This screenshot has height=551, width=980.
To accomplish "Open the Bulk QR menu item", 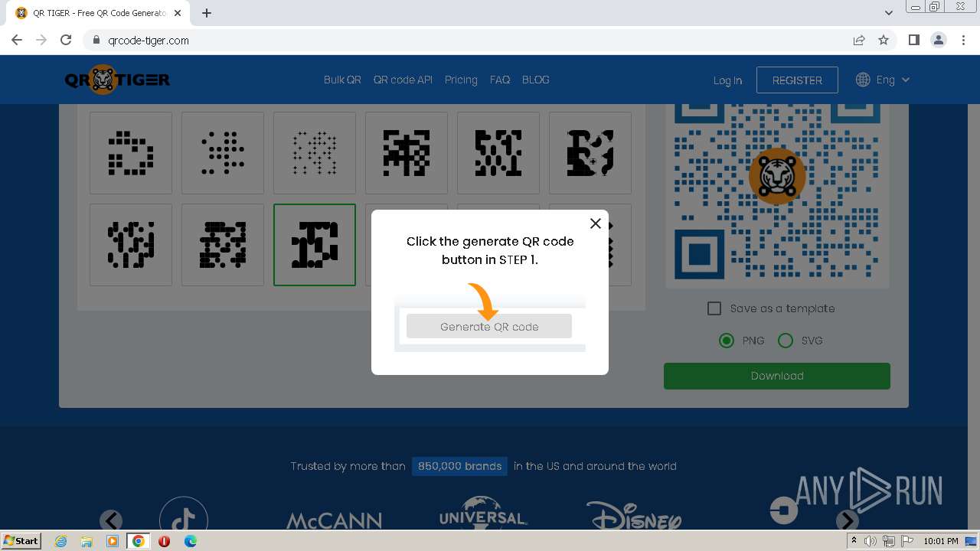I will [x=342, y=80].
